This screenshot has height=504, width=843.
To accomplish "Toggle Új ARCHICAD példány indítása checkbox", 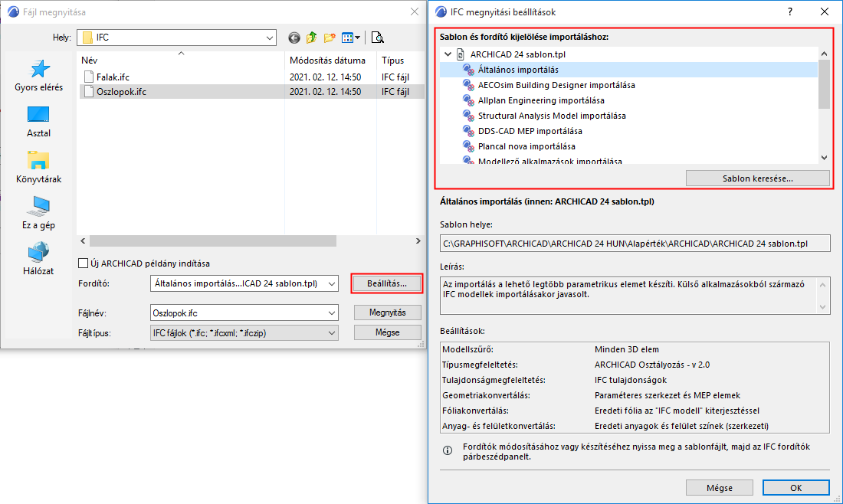I will (84, 263).
